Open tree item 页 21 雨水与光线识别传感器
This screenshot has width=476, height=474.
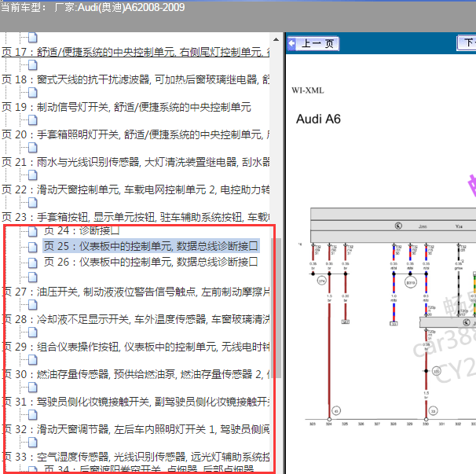point(135,162)
